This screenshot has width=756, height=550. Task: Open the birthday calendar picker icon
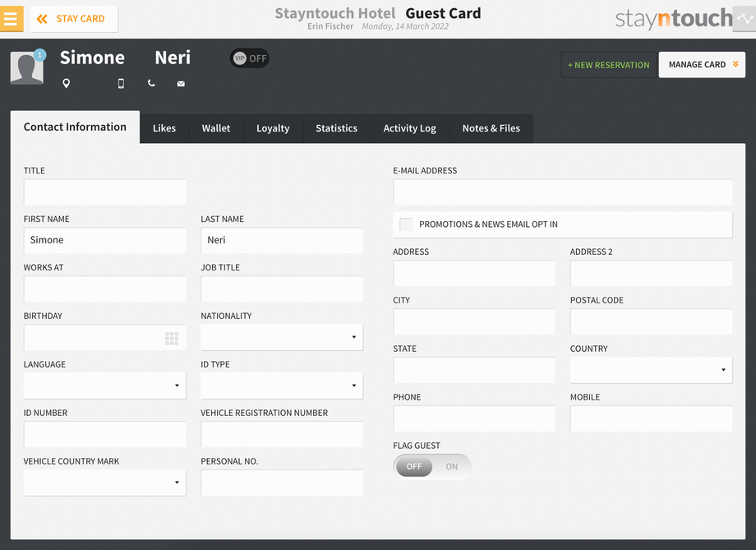coord(172,338)
